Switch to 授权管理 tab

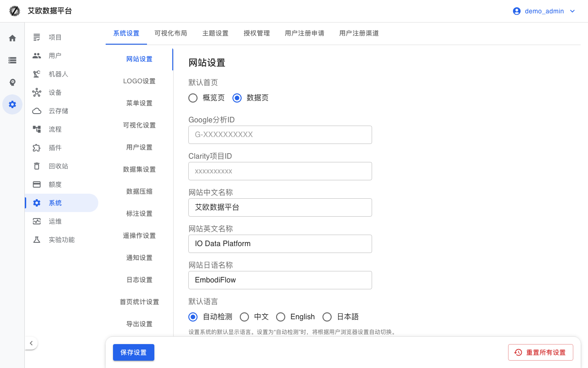pos(257,33)
